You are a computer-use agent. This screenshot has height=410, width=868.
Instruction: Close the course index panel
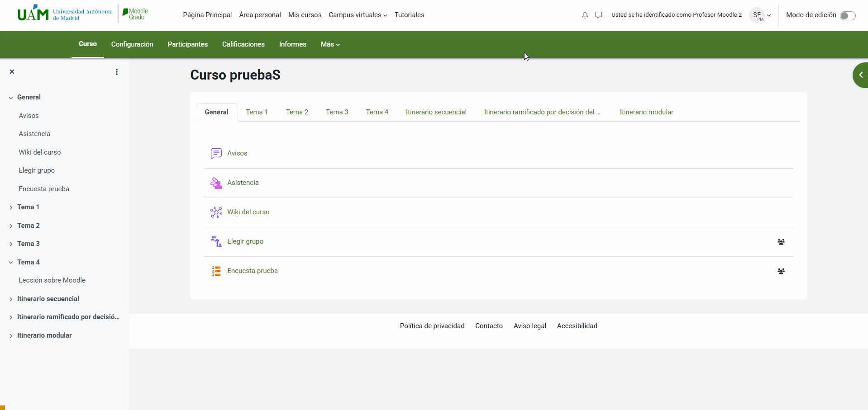12,71
